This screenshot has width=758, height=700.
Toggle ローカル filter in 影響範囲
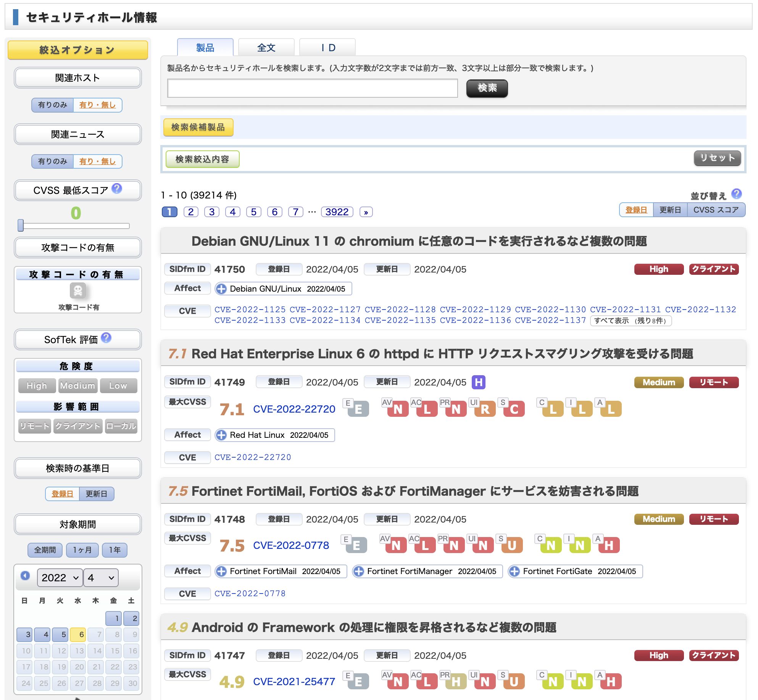click(x=121, y=426)
